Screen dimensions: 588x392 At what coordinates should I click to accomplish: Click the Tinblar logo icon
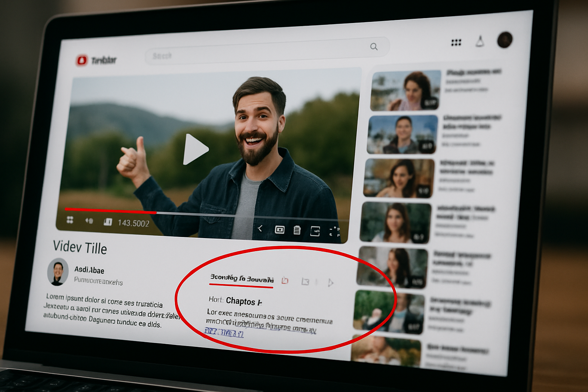point(82,59)
